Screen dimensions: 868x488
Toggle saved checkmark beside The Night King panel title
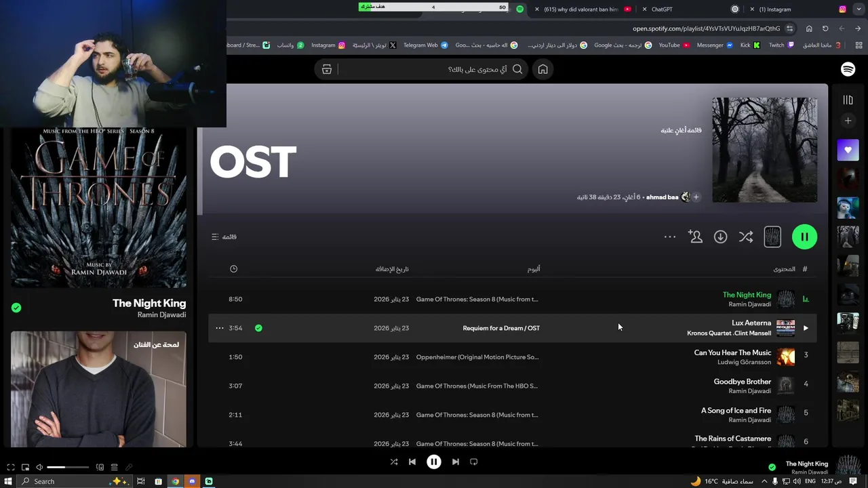[x=16, y=308]
